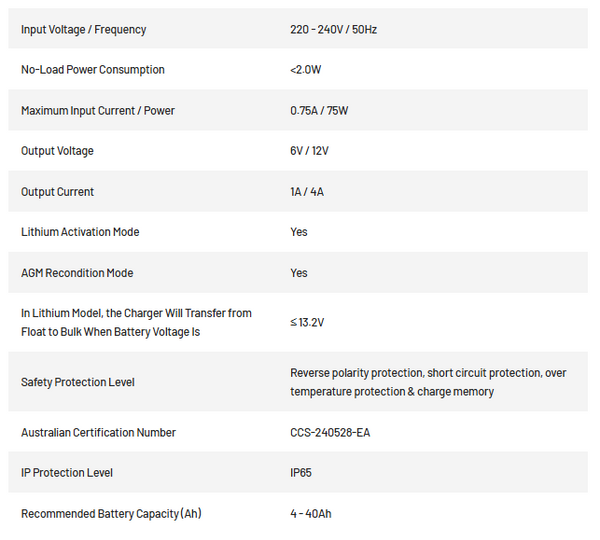600x540 pixels.
Task: Click the Lithium Activation Mode label
Action: pyautogui.click(x=80, y=232)
